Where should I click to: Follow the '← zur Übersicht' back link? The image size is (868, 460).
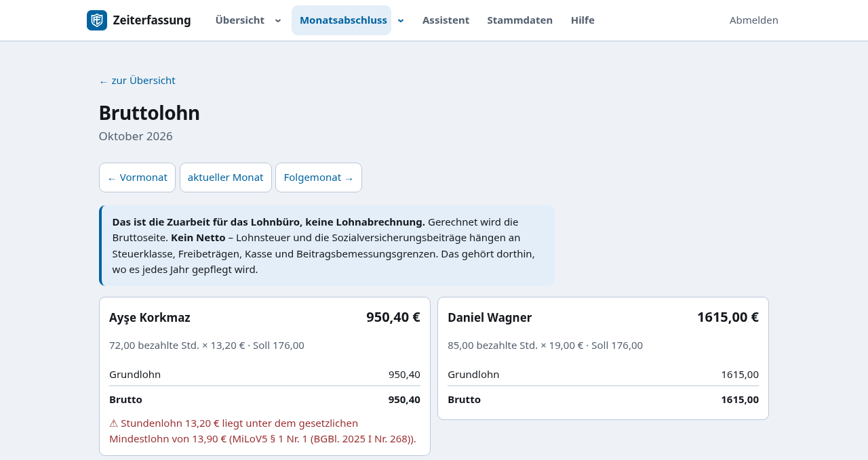[137, 81]
